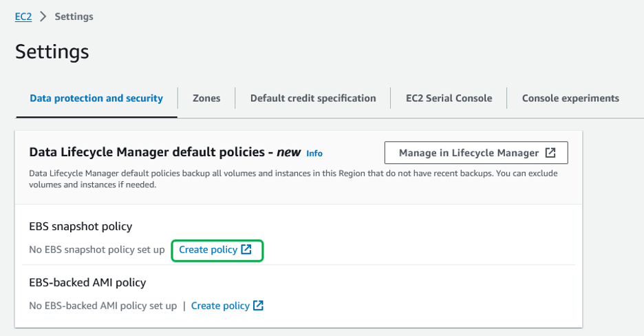This screenshot has height=336, width=644.
Task: Click 'No EBS-backed AMI policy set up' text
Action: (x=103, y=306)
